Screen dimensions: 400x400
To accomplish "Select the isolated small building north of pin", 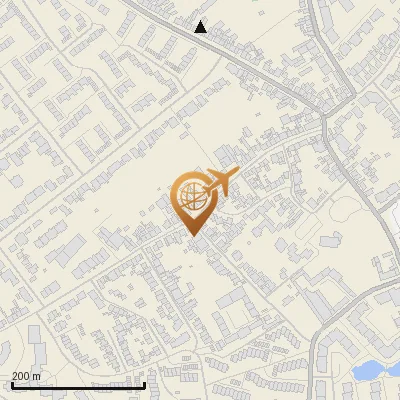I will coord(184,135).
